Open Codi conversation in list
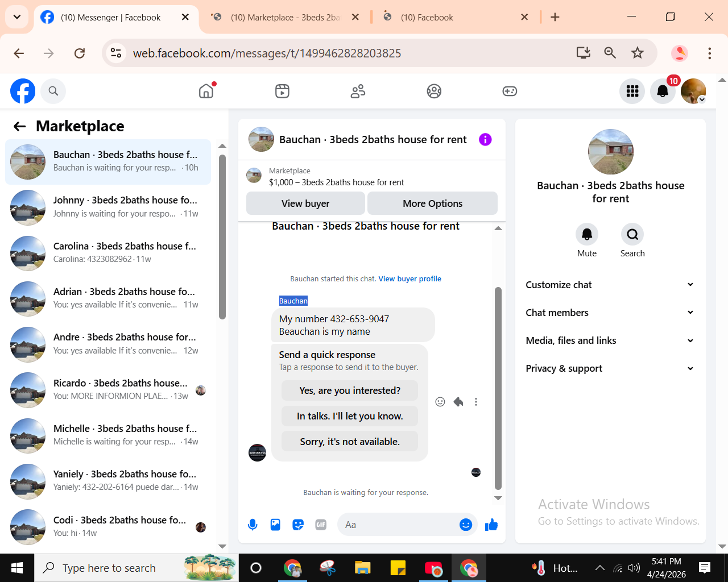Screen dimensions: 728x582 (108, 527)
